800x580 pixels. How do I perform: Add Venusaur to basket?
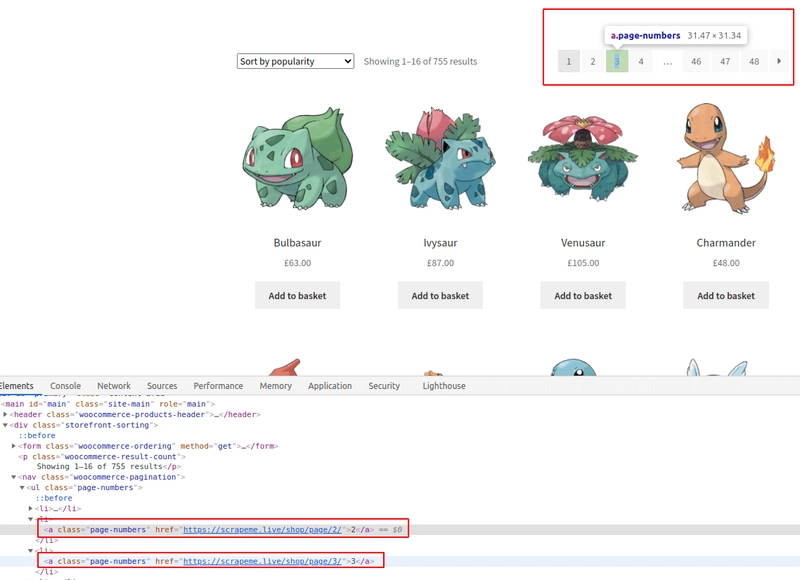[x=583, y=295]
